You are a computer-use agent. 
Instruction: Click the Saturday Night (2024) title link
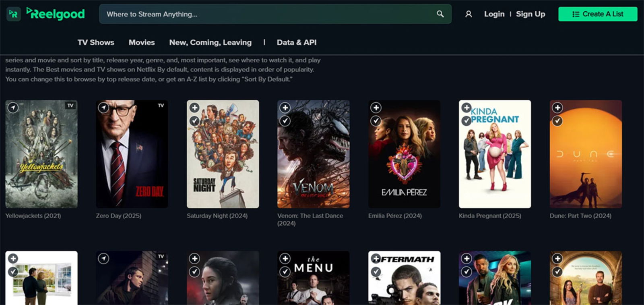[217, 216]
